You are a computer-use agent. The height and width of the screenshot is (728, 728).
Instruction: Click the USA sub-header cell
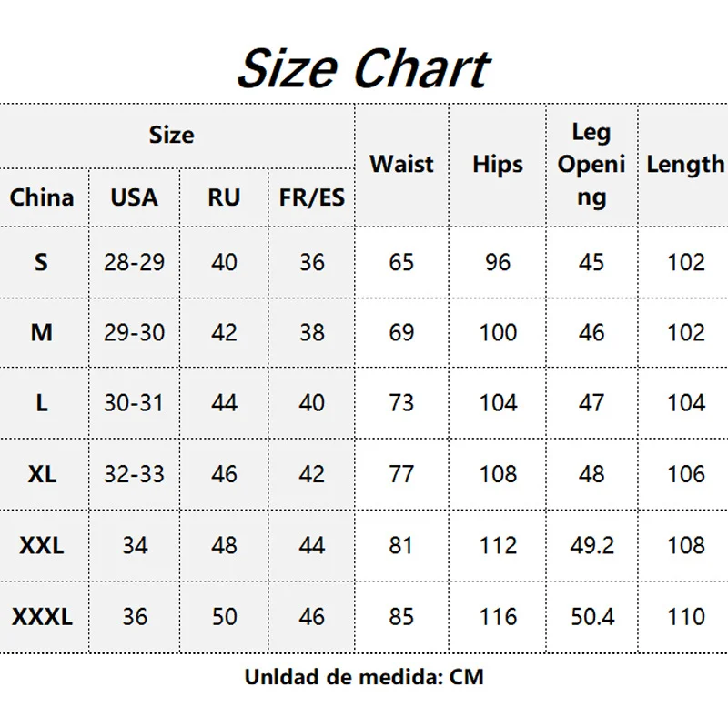click(134, 197)
